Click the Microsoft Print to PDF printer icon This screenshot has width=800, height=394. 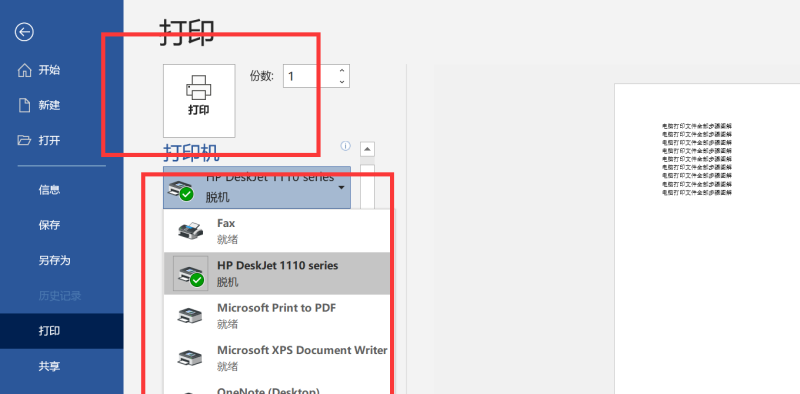click(x=190, y=316)
